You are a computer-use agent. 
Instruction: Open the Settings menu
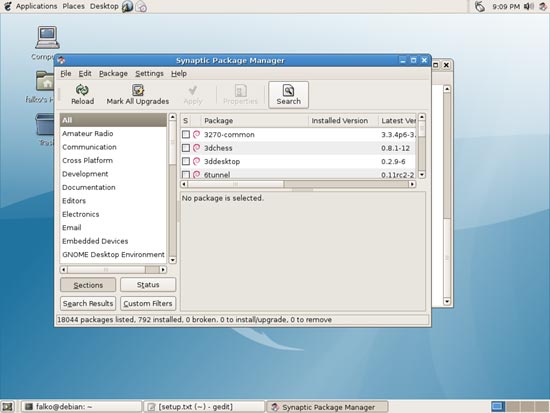tap(149, 73)
